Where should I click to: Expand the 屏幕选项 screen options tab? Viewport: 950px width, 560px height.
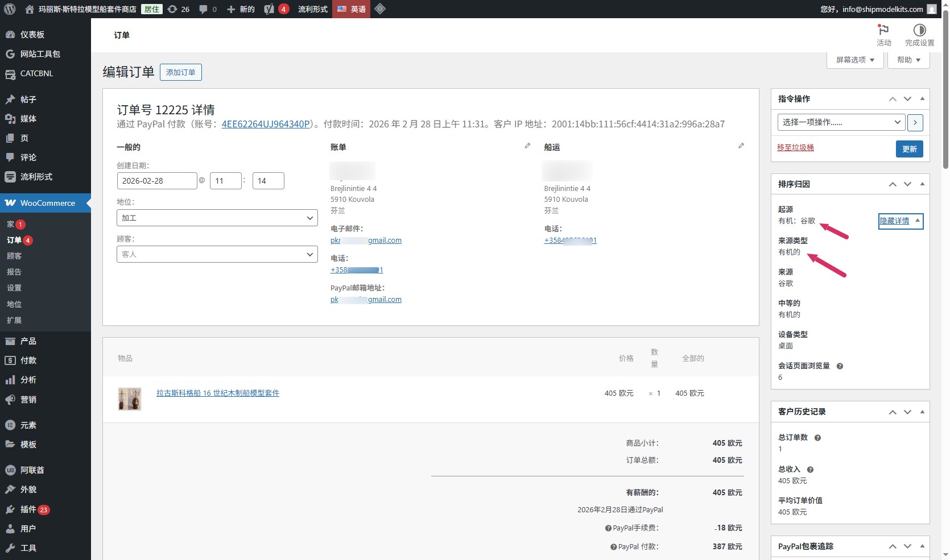pos(855,60)
